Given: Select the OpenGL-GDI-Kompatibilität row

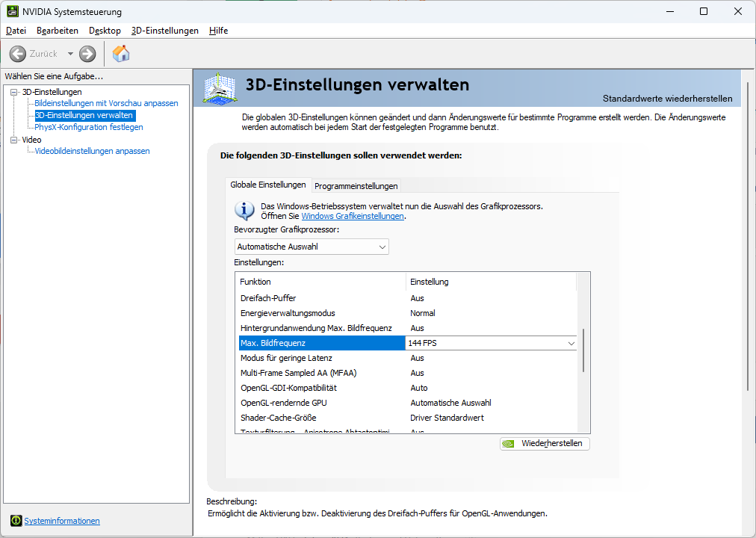Looking at the screenshot, I should pyautogui.click(x=408, y=388).
